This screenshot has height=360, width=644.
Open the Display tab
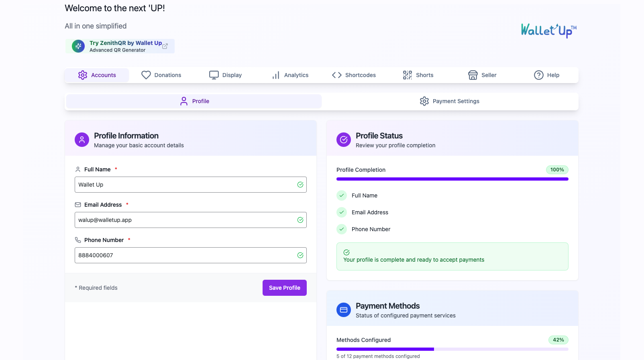(225, 75)
